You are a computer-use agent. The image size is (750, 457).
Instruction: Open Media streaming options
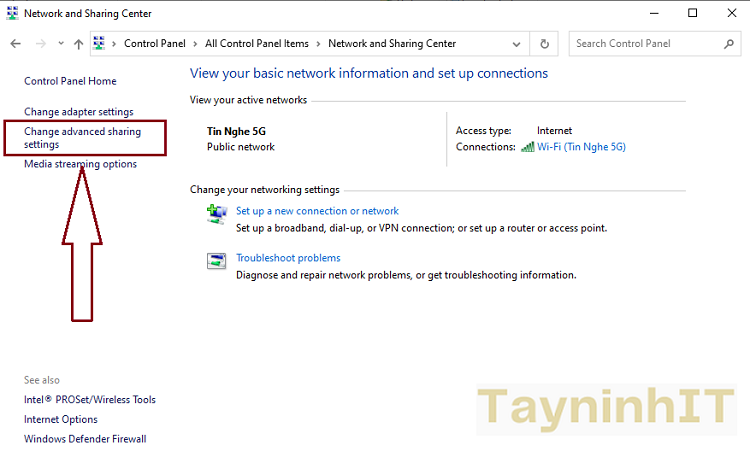pos(80,164)
